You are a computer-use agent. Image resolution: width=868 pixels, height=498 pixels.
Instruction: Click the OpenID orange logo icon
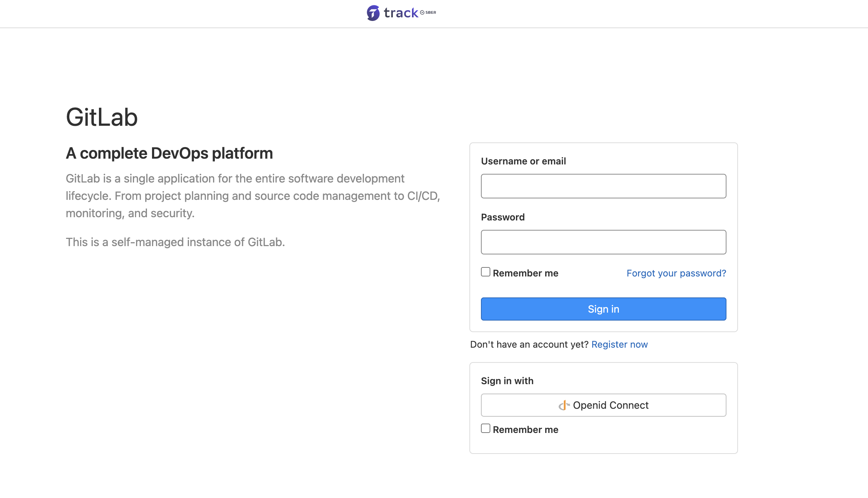click(x=564, y=405)
